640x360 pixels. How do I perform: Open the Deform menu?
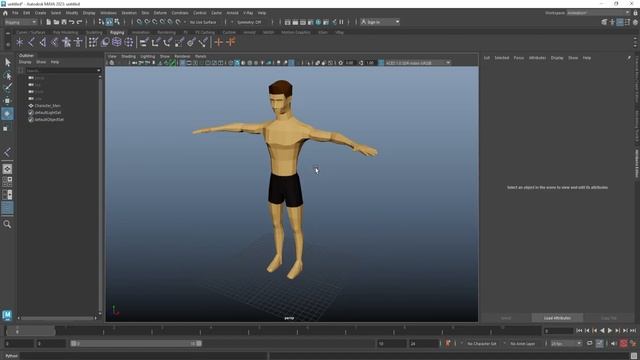tap(160, 13)
